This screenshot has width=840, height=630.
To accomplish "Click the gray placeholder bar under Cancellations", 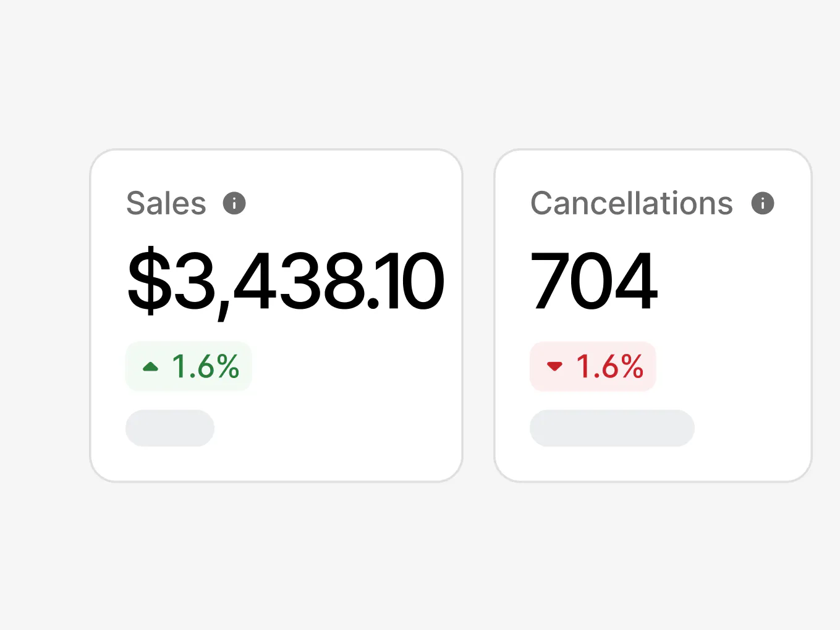I will click(x=612, y=428).
